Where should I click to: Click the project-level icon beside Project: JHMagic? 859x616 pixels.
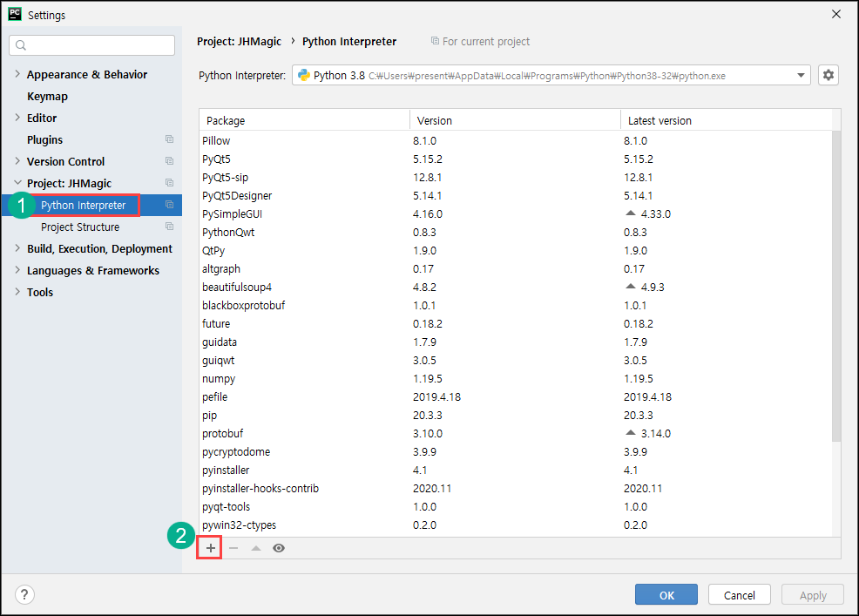coord(169,182)
